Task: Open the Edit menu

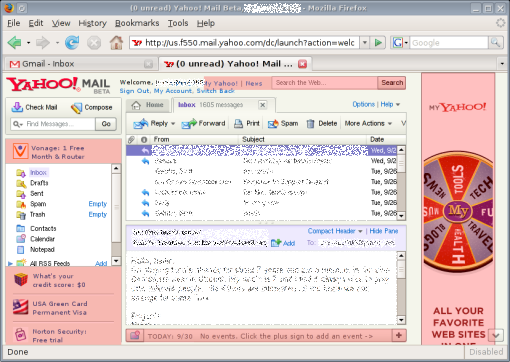Action: click(36, 23)
